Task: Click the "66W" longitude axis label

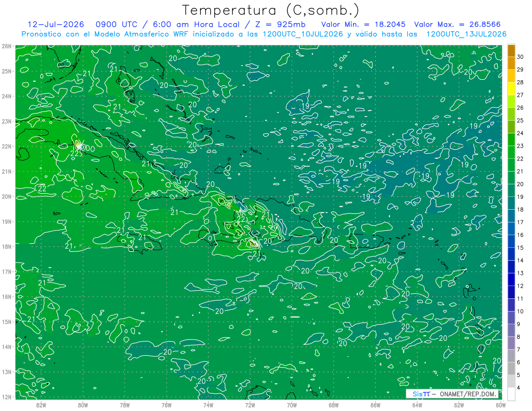Action: click(375, 405)
